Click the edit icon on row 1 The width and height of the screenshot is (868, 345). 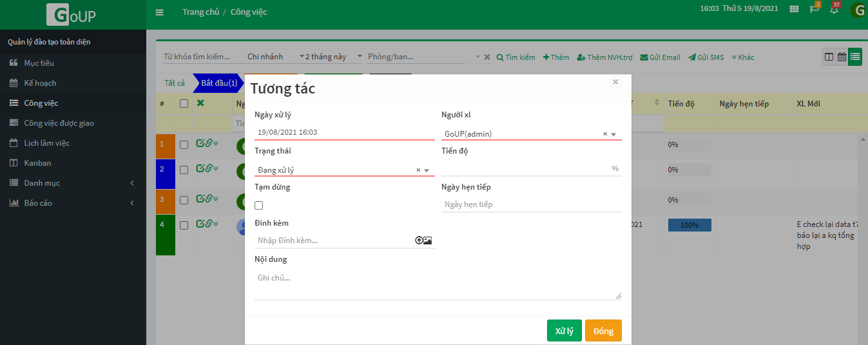coord(200,143)
